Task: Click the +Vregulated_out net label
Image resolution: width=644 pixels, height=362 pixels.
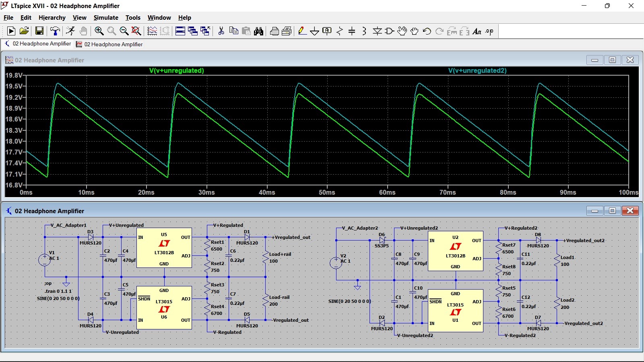Action: click(291, 237)
